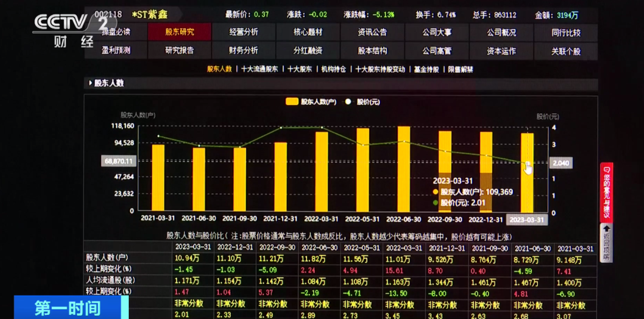Click the 2021-12-31 chart bar

coord(280,177)
